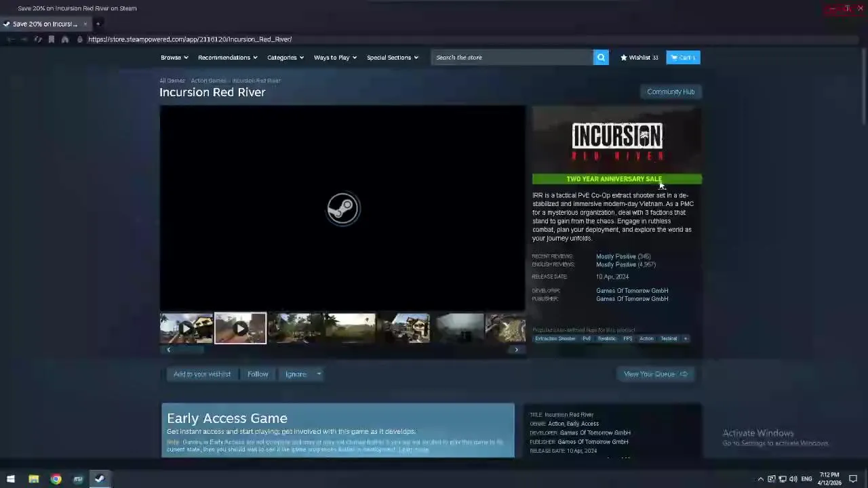Click publisher Games Of Tomorrow GmbH link
The image size is (868, 488).
pyautogui.click(x=632, y=298)
